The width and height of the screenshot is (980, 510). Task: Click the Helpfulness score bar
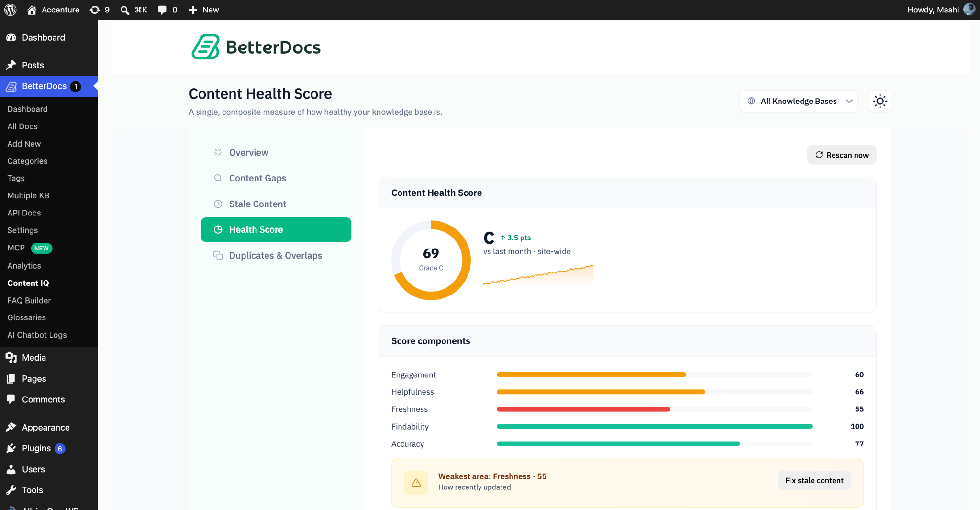[x=654, y=392]
